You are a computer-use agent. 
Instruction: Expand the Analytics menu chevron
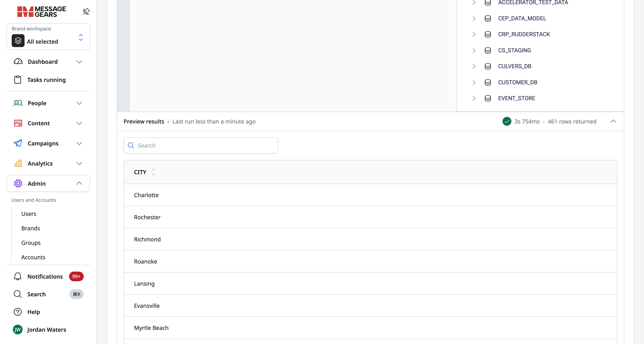pos(79,164)
